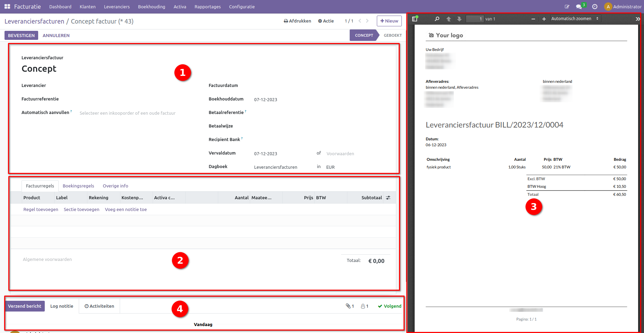Click the Bevestigen button
The height and width of the screenshot is (333, 644).
tap(21, 35)
